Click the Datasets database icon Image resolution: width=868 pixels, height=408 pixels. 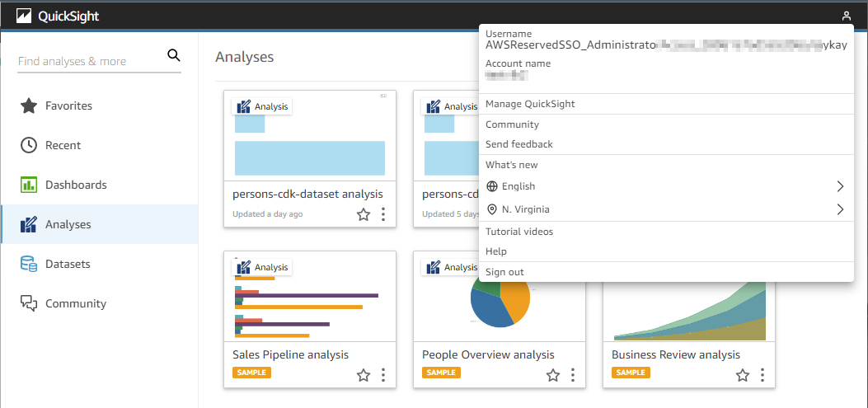pos(29,264)
